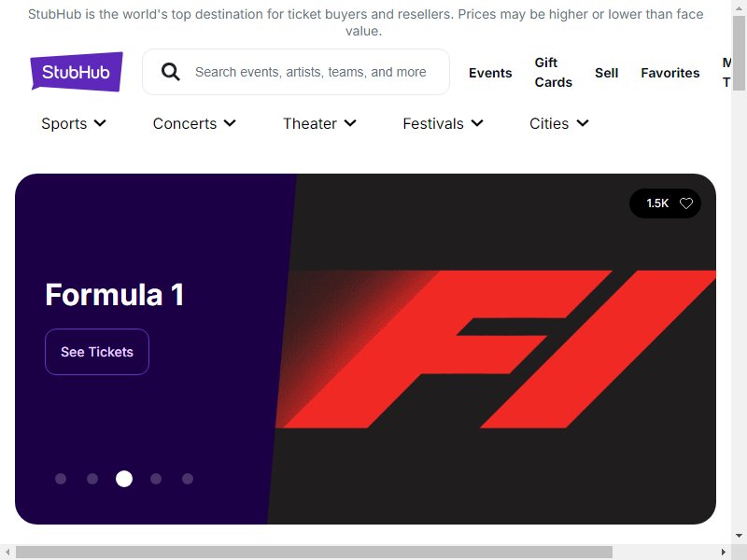Select the first carousel dot

[61, 479]
